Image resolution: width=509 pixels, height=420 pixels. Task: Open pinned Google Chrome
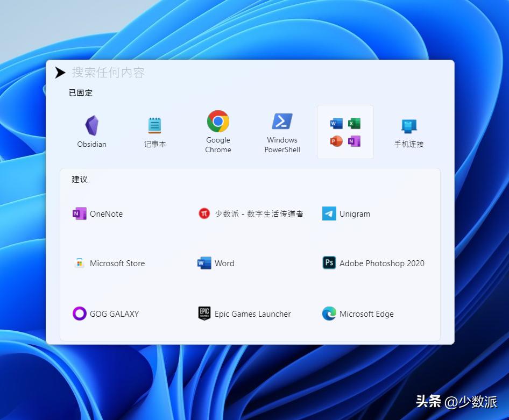[218, 131]
